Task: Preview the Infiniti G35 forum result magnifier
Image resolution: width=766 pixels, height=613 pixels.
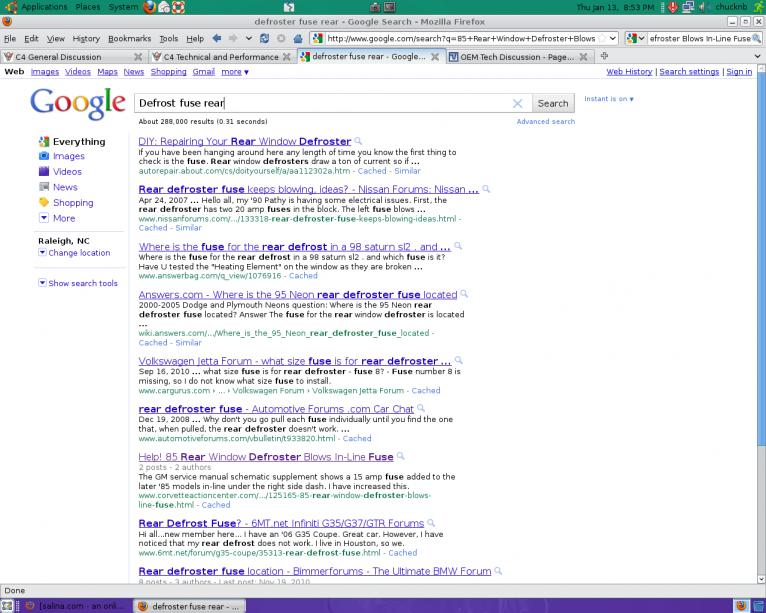Action: 431,523
